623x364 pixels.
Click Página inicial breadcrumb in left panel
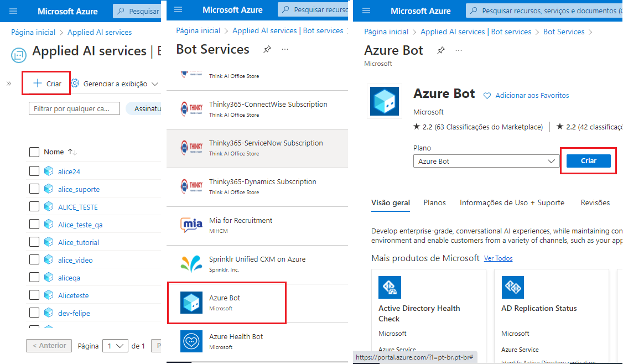click(33, 32)
